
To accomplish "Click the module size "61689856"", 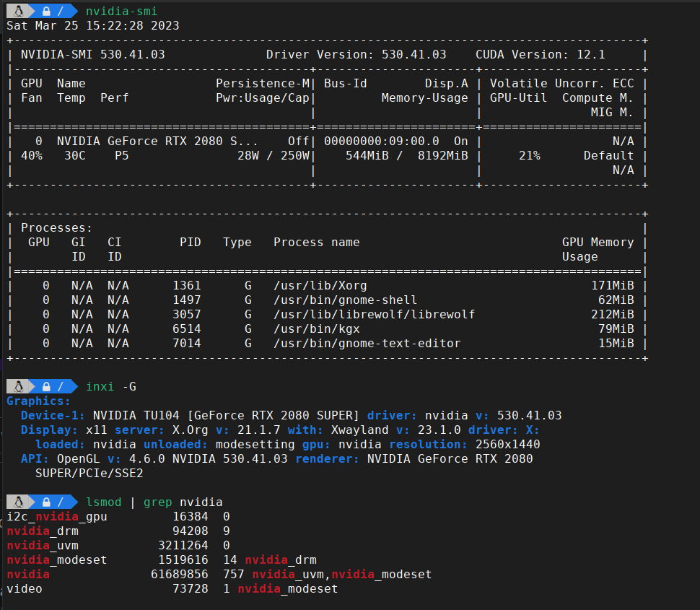I will (180, 575).
